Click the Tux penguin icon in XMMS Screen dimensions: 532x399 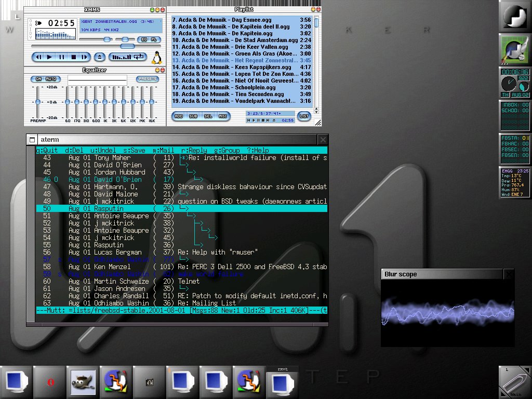click(x=156, y=57)
